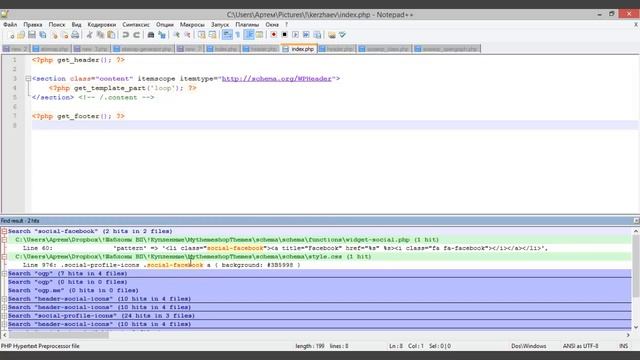Image resolution: width=640 pixels, height=360 pixels.
Task: Click the Copy toolbar icon
Action: [x=100, y=35]
